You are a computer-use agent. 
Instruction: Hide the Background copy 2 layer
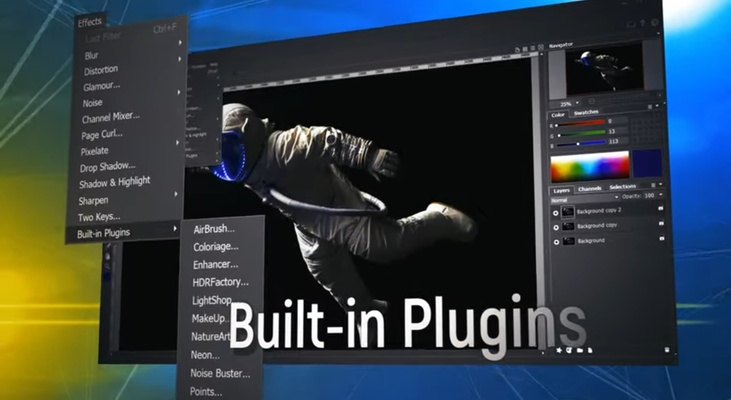[x=555, y=212]
